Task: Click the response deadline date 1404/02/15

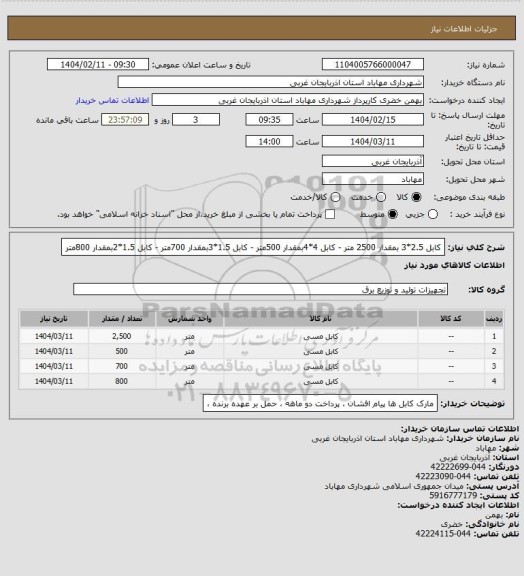Action: [373, 120]
